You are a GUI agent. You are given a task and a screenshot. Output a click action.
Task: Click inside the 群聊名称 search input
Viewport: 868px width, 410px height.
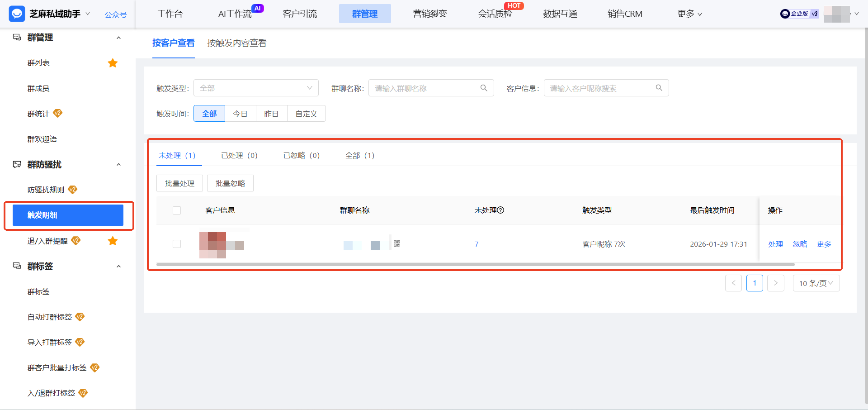click(x=425, y=88)
